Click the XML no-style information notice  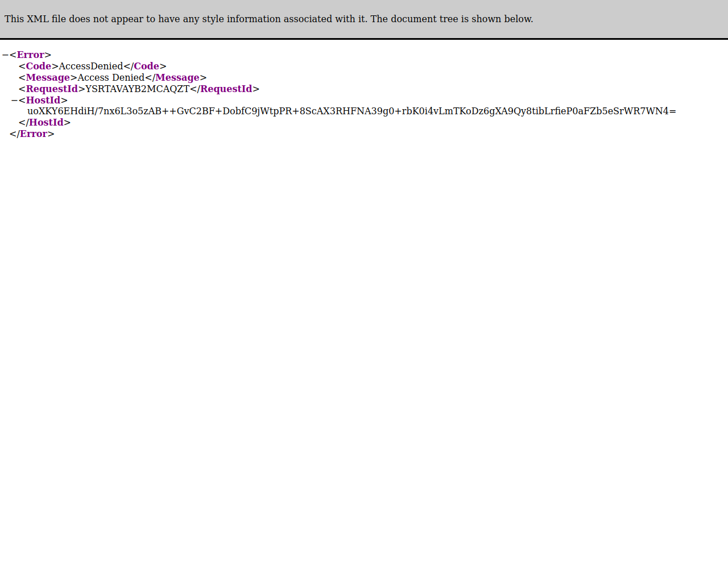(x=269, y=19)
